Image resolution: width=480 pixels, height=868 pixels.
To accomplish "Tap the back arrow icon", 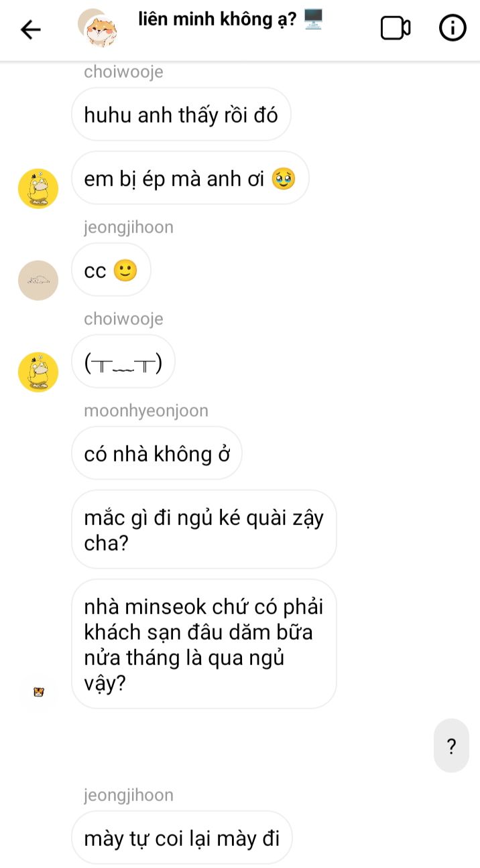I will [x=31, y=29].
